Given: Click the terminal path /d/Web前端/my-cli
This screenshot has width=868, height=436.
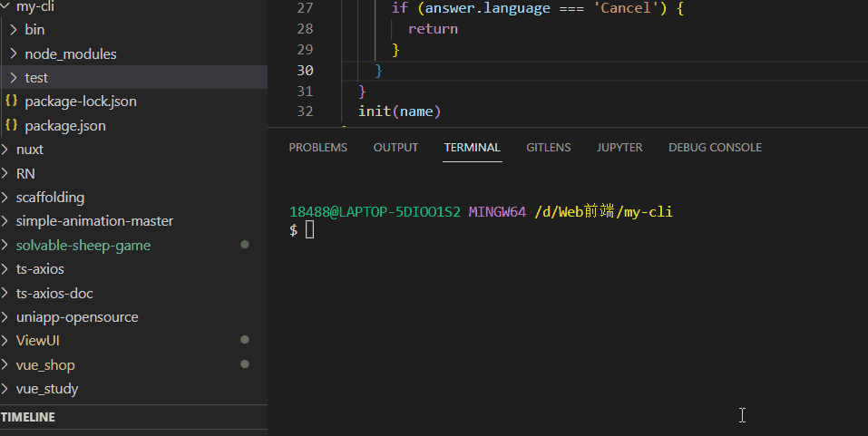Looking at the screenshot, I should [603, 211].
